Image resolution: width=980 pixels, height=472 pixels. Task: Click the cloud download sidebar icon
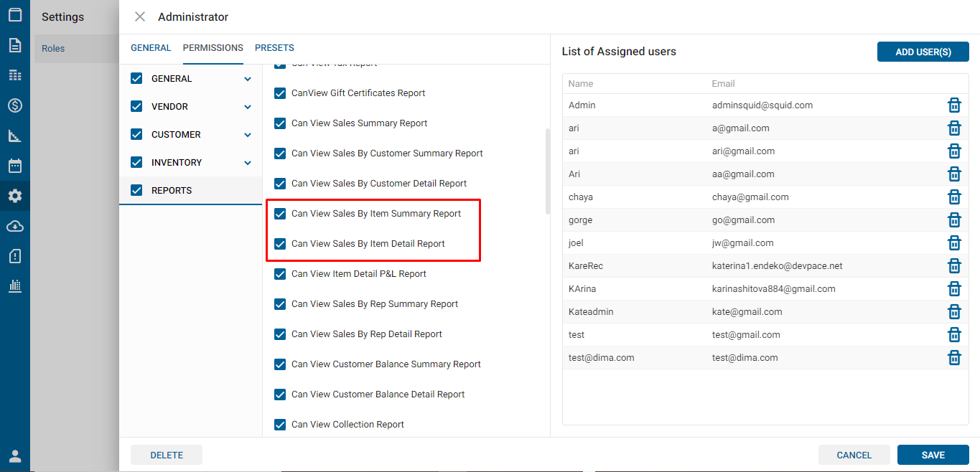click(x=15, y=226)
